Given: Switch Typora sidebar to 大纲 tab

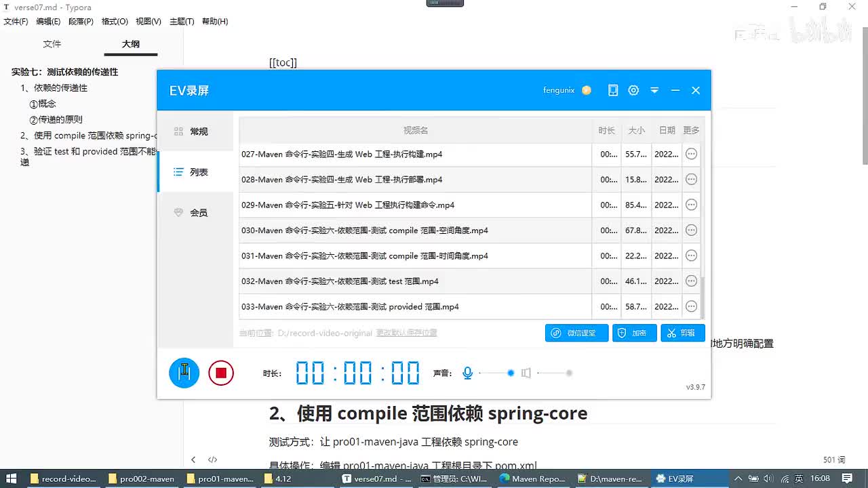Looking at the screenshot, I should [x=131, y=44].
